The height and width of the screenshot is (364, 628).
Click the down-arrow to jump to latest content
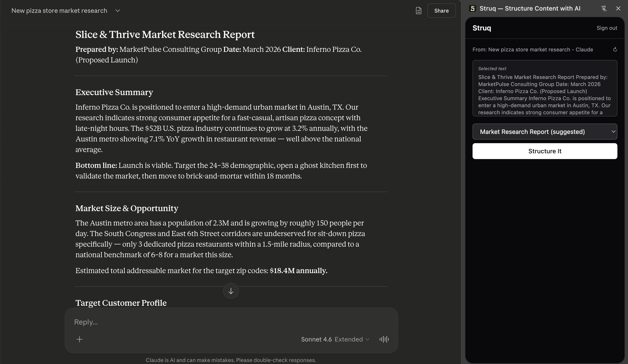[231, 291]
